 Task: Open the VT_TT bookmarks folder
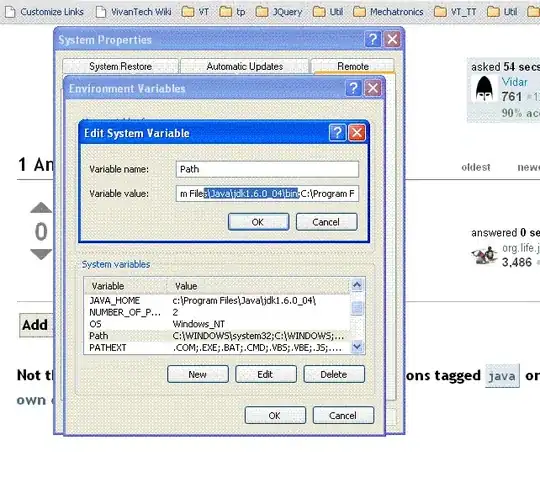tap(455, 12)
